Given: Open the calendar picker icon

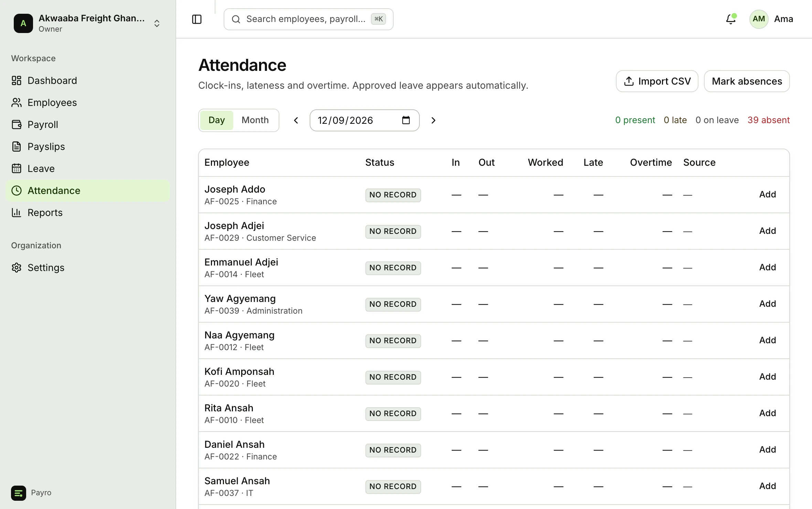Looking at the screenshot, I should click(x=406, y=120).
